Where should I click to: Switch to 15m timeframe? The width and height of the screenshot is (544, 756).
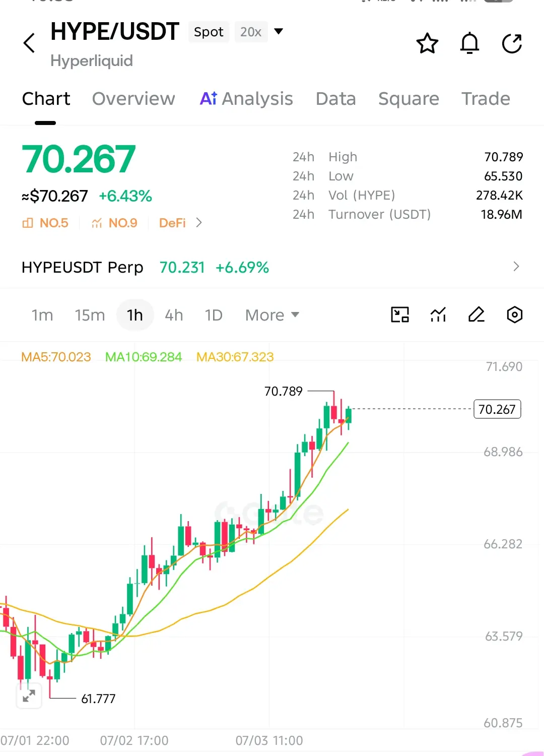pyautogui.click(x=90, y=316)
